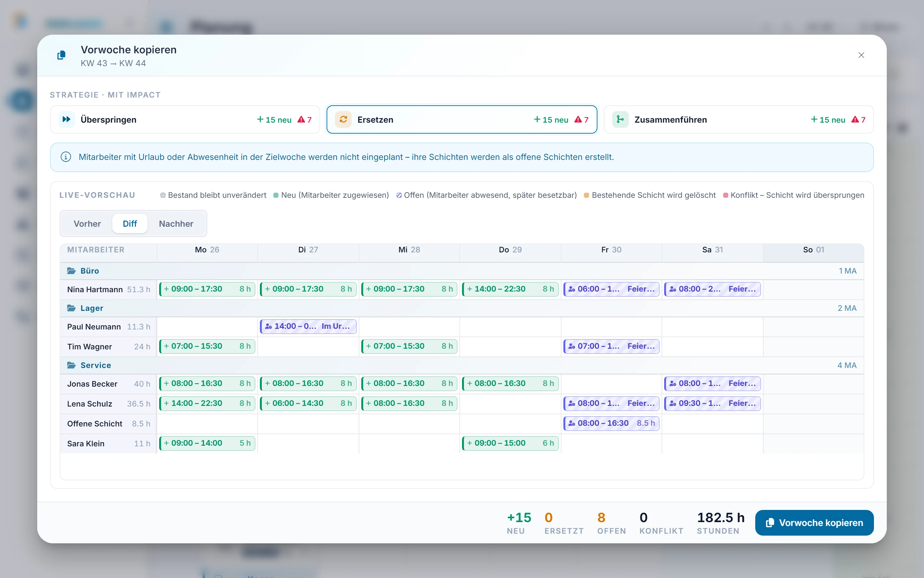Click the Tim Wagner employee name

[90, 347]
